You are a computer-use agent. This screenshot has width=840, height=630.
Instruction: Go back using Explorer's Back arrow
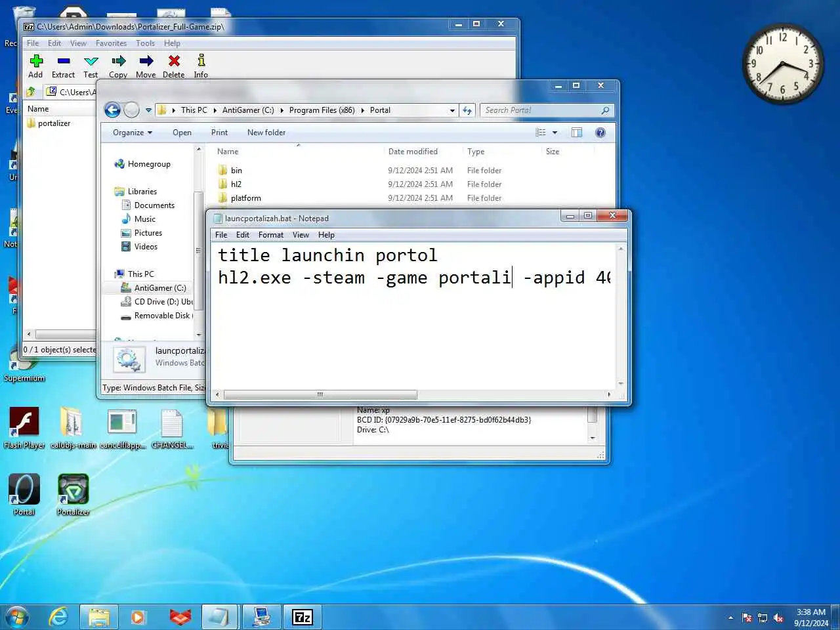(x=113, y=110)
